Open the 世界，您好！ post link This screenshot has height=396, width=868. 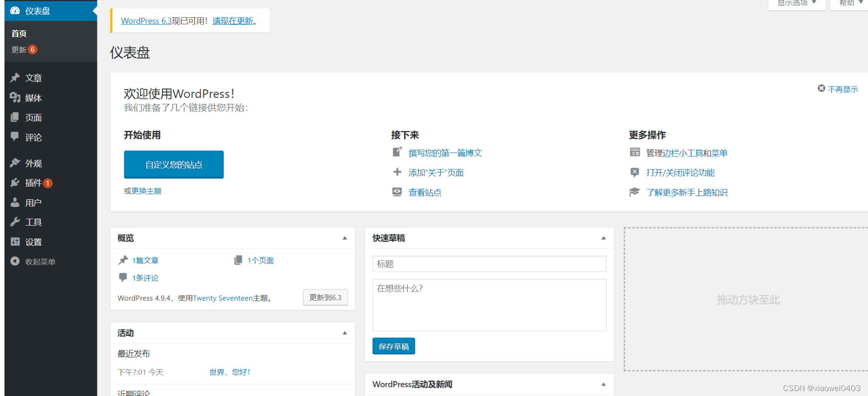(229, 372)
